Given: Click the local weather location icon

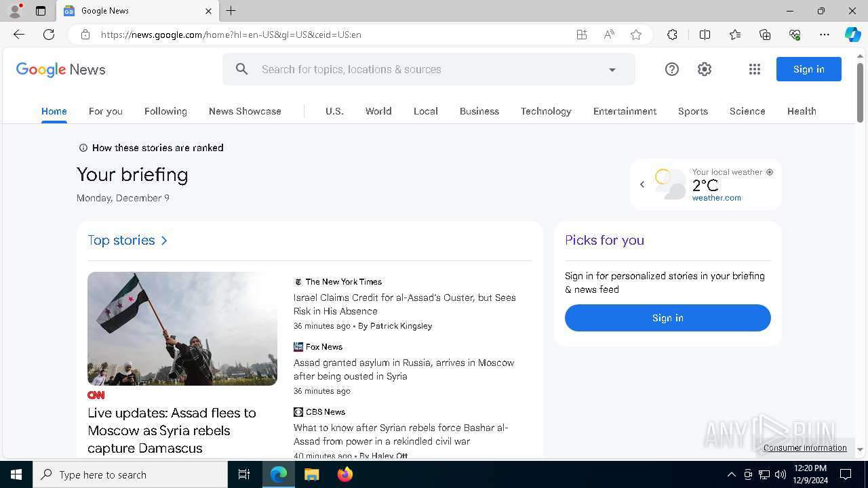Looking at the screenshot, I should click(x=770, y=172).
